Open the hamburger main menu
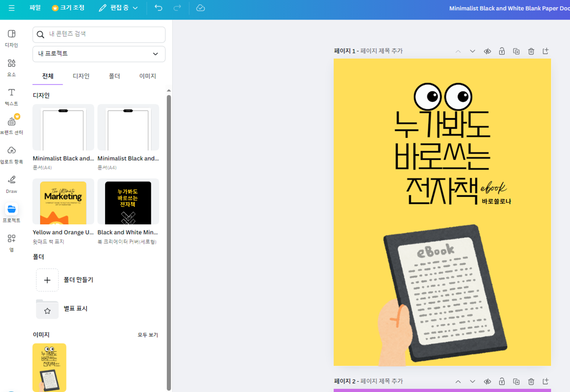The image size is (570, 392). click(x=11, y=8)
